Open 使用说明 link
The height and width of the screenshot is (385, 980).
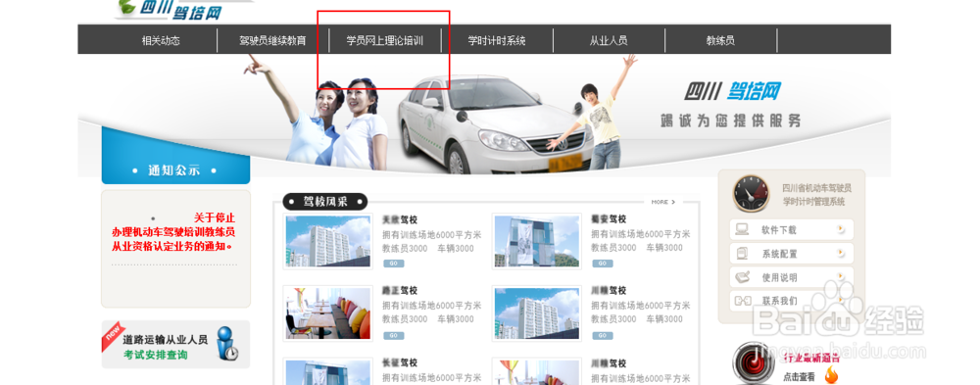[x=779, y=277]
